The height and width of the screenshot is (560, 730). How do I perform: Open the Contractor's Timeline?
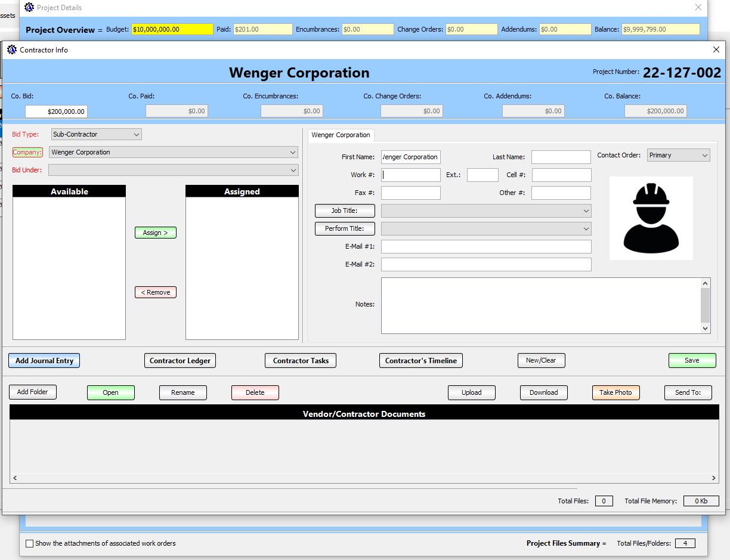(420, 361)
